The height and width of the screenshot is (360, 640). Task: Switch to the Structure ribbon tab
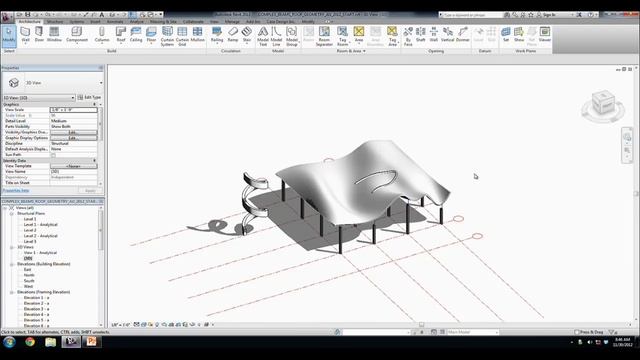click(55, 22)
